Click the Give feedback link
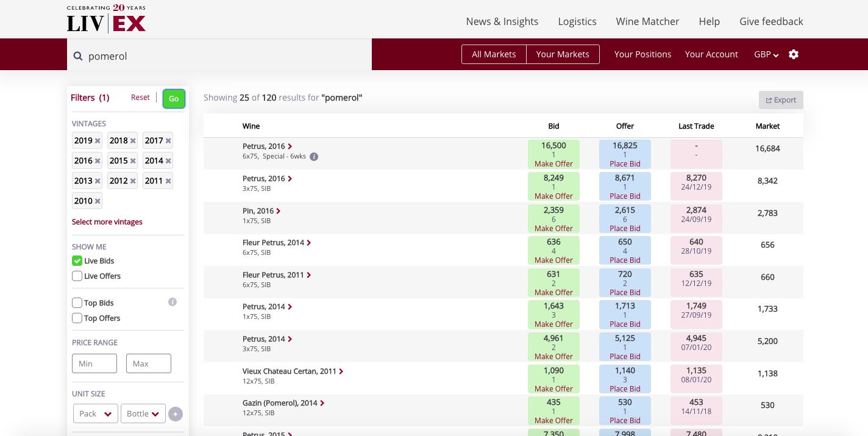This screenshot has height=436, width=868. pos(771,21)
